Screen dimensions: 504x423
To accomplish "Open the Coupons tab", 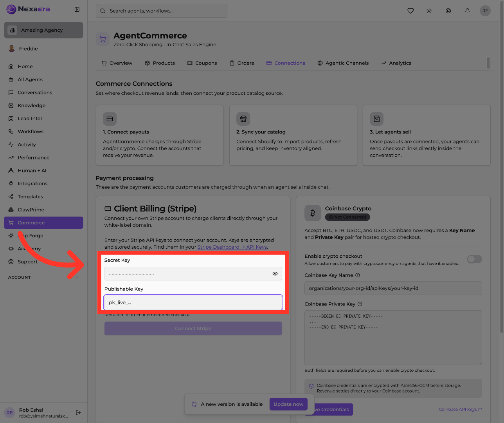I will click(202, 63).
